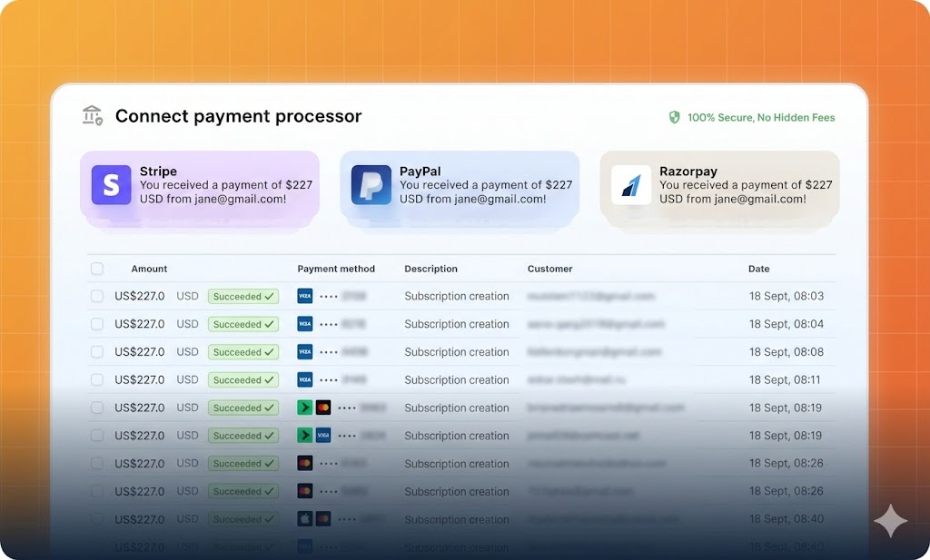Screen dimensions: 930x560
Task: Check the box for the 18 Sept, 08:04 payment
Action: click(x=97, y=323)
